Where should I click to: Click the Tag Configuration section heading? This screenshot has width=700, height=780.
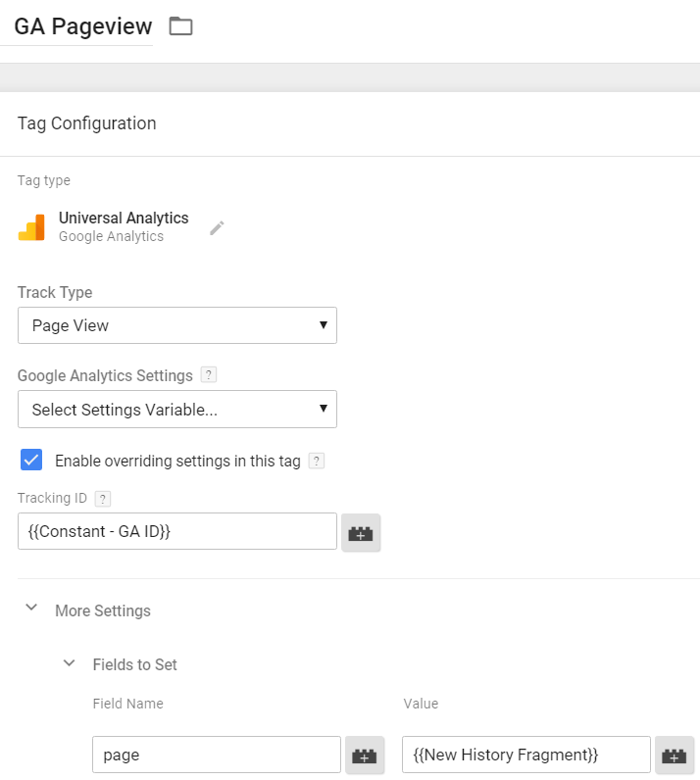click(87, 123)
